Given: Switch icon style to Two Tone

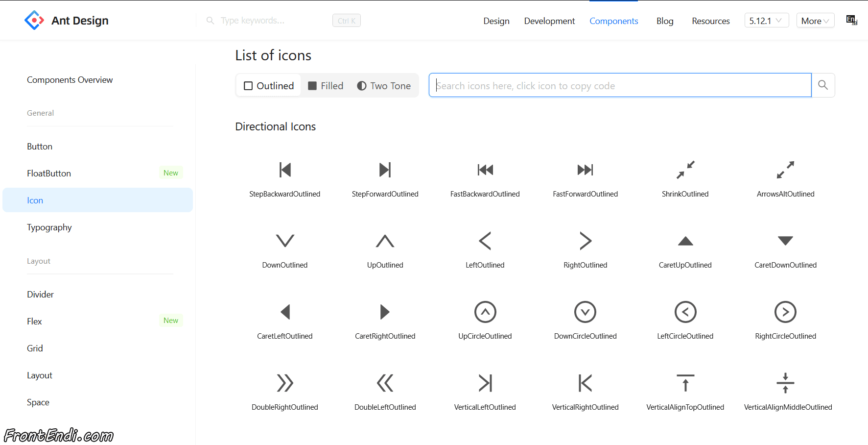Looking at the screenshot, I should point(384,86).
